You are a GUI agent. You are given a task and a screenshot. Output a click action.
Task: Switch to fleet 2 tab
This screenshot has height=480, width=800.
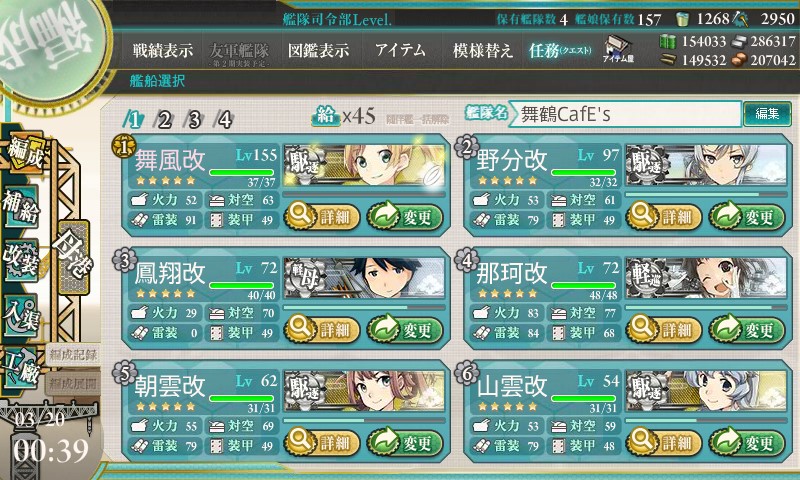[163, 120]
